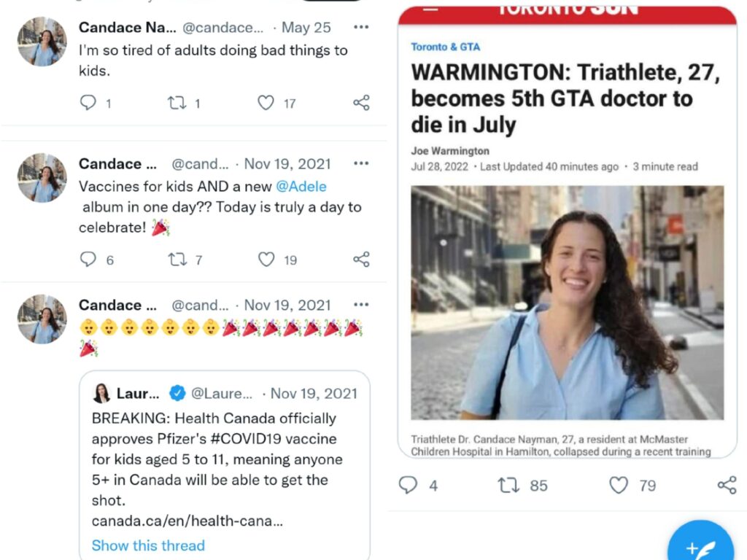Retweet the Adele album tweet
Screen dimensions: 747x560
177,260
